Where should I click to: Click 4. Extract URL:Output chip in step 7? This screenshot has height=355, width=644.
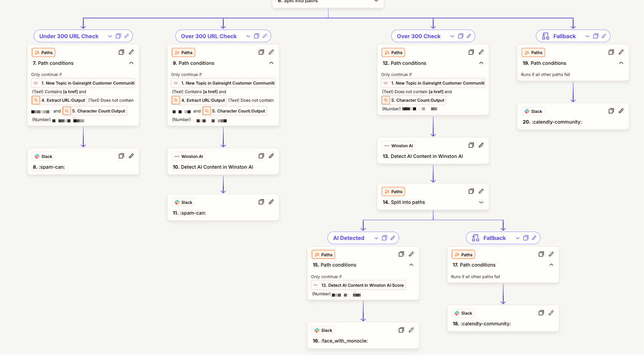tap(59, 100)
